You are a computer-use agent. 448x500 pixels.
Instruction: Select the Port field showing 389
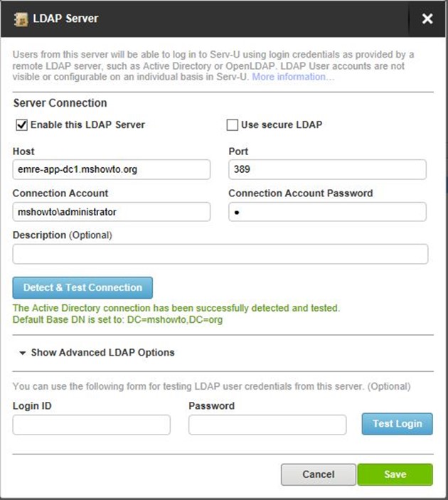click(327, 169)
